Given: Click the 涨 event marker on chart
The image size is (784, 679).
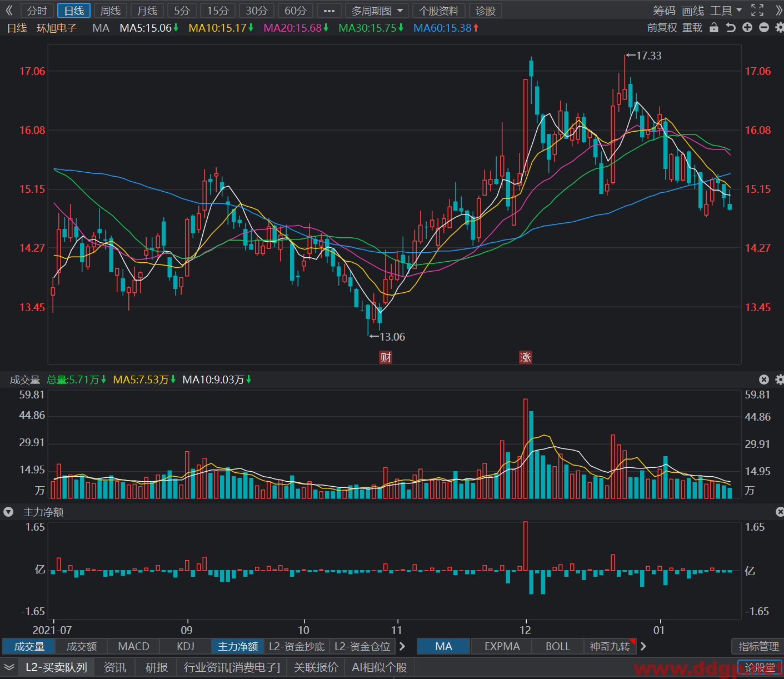Looking at the screenshot, I should (526, 357).
